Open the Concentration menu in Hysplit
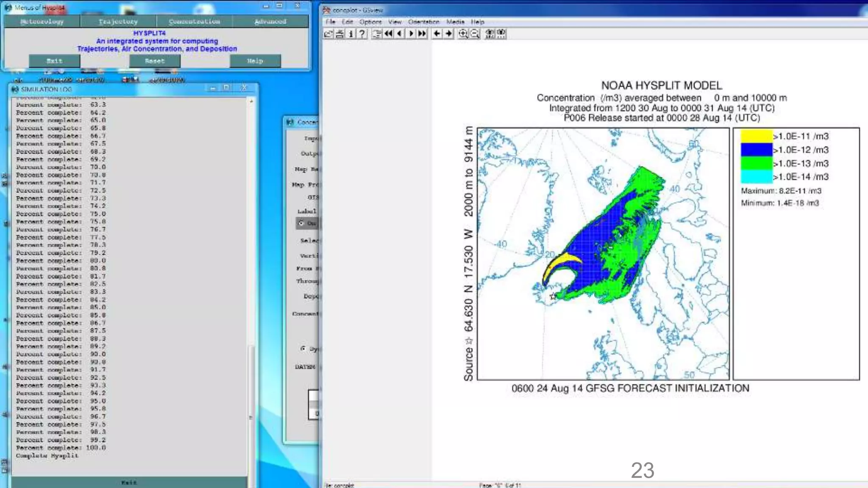The height and width of the screenshot is (488, 868). pos(194,21)
